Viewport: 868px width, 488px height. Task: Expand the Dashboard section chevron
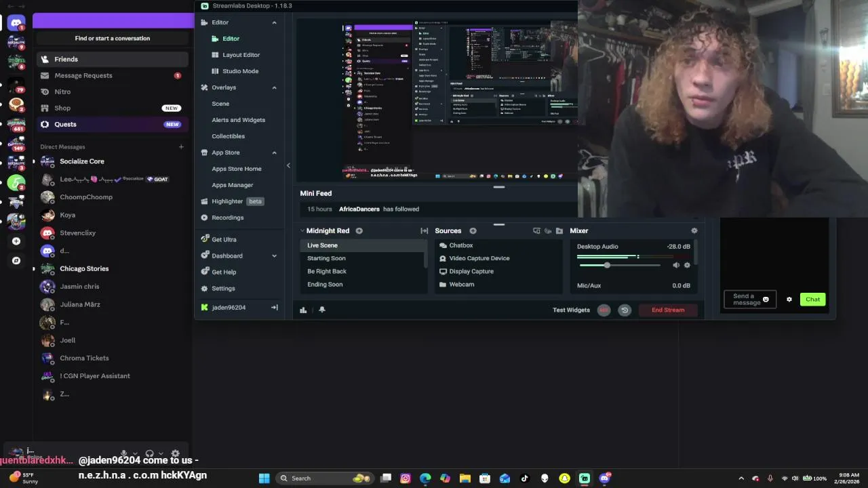(x=275, y=256)
